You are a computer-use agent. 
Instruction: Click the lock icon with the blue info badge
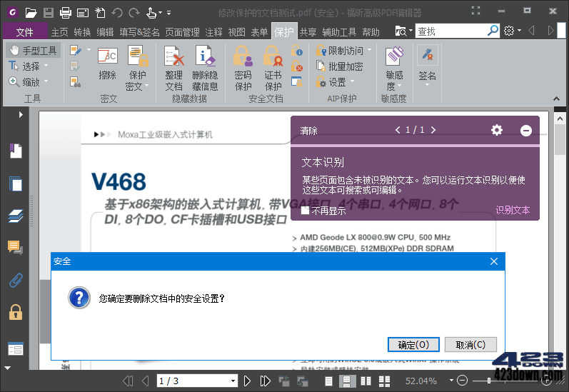pyautogui.click(x=296, y=51)
